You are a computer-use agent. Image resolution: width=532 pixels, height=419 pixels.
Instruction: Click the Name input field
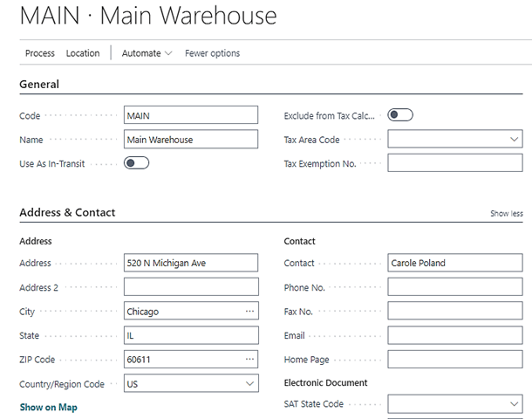pyautogui.click(x=191, y=140)
